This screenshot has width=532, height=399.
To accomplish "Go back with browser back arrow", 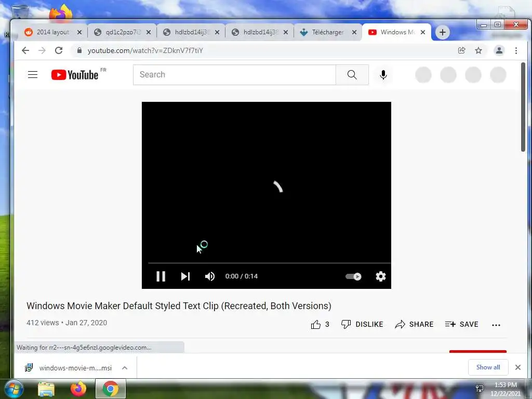I will [25, 50].
